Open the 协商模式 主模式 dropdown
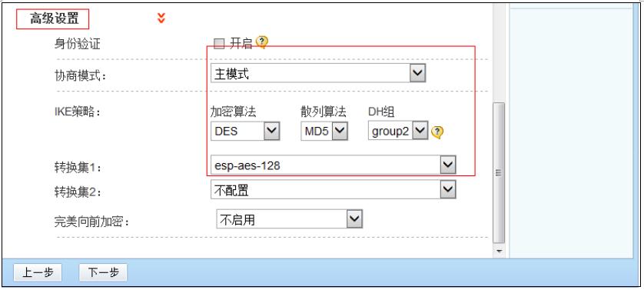The image size is (644, 290). tap(318, 73)
